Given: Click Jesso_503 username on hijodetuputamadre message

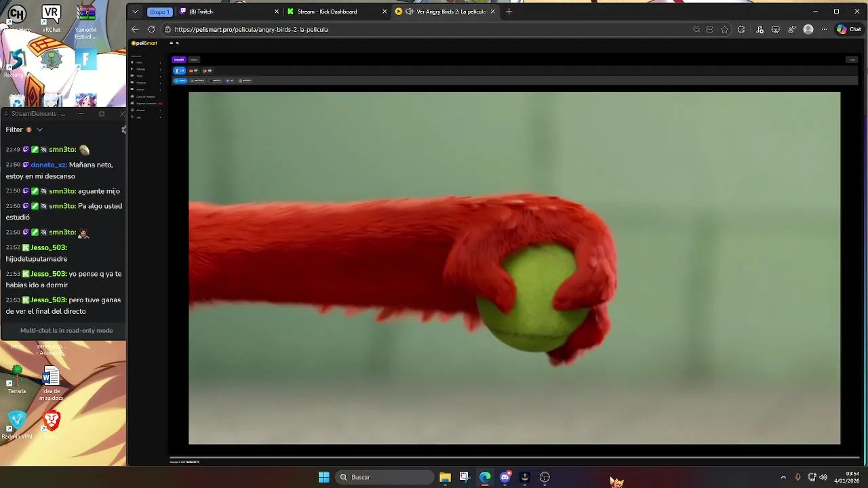Looking at the screenshot, I should pyautogui.click(x=48, y=247).
